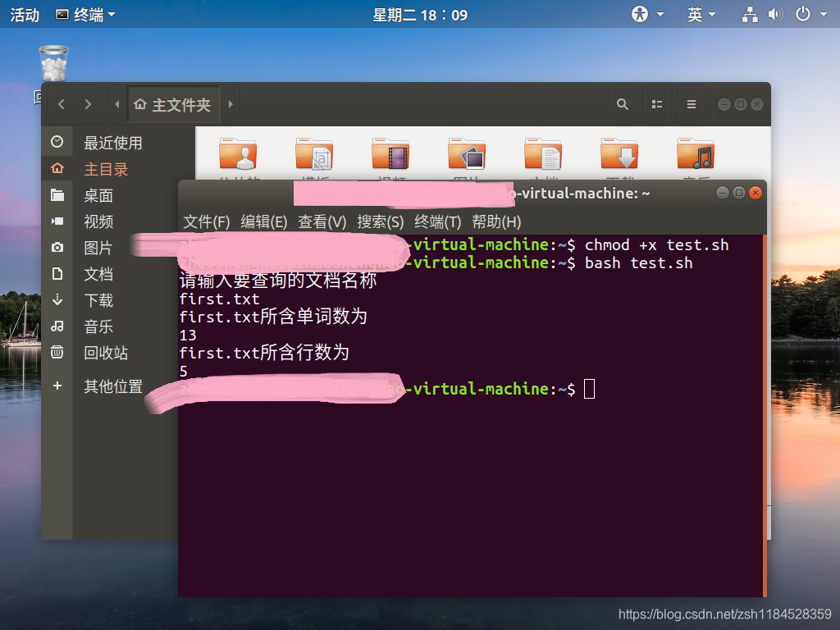This screenshot has height=630, width=840.
Task: Open the 活动 activities overview
Action: tap(25, 15)
